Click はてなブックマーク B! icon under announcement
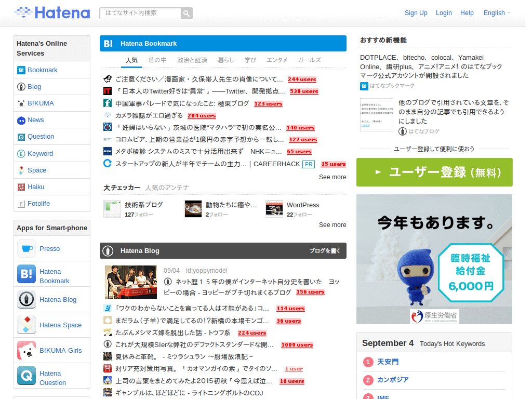Screen dimensions: 532x399 (x=364, y=86)
